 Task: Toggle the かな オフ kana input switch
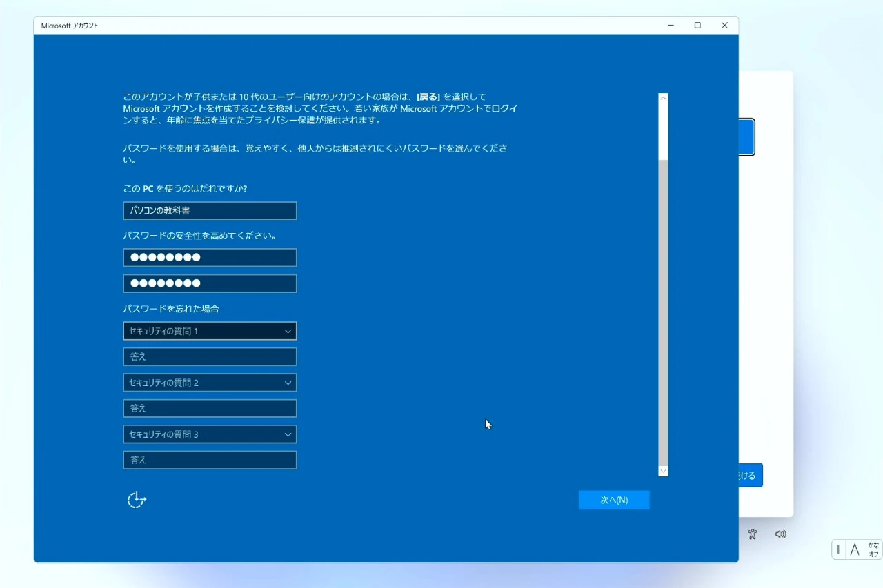click(x=873, y=549)
